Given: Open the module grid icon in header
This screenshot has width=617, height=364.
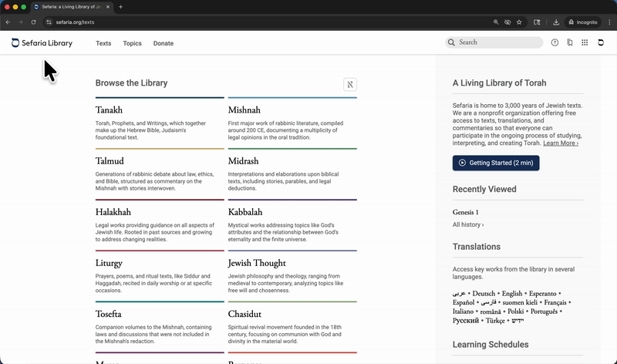Looking at the screenshot, I should [585, 43].
